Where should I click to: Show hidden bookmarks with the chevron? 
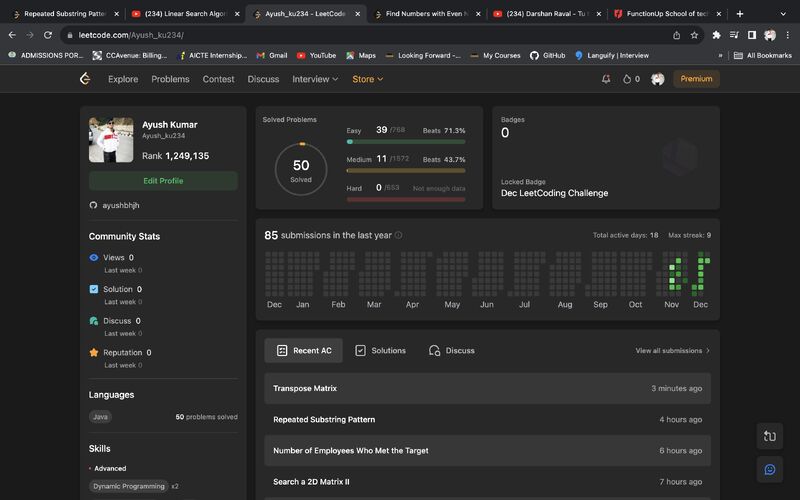coord(720,55)
